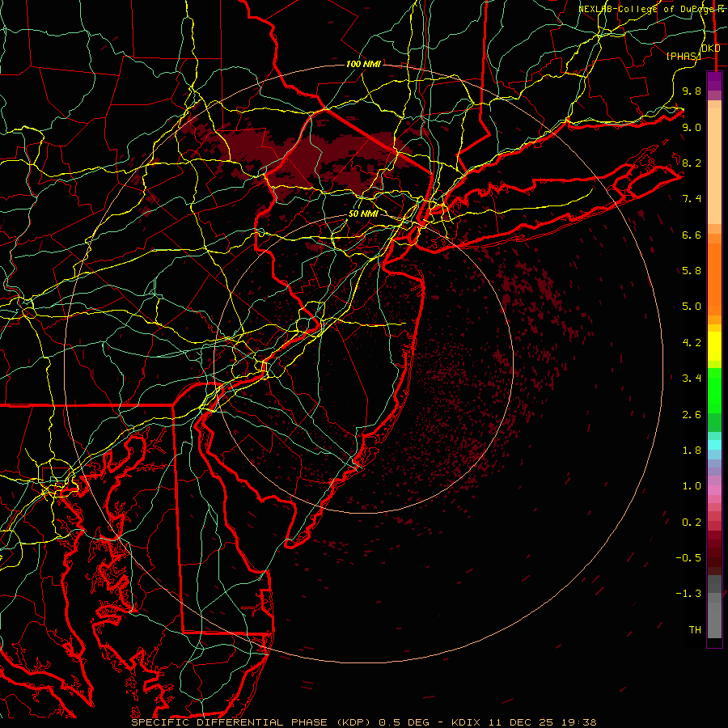Click the 100 NMI range ring label
The height and width of the screenshot is (728, 728).
click(363, 64)
